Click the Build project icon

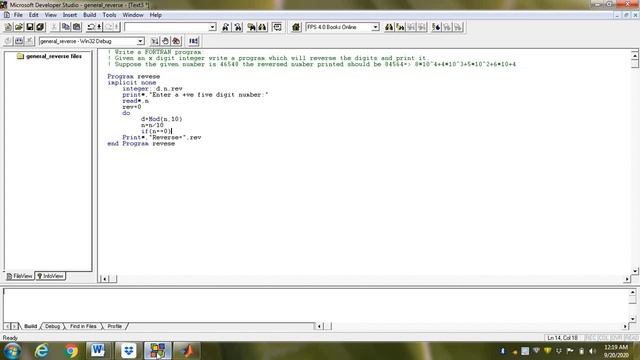[19, 41]
